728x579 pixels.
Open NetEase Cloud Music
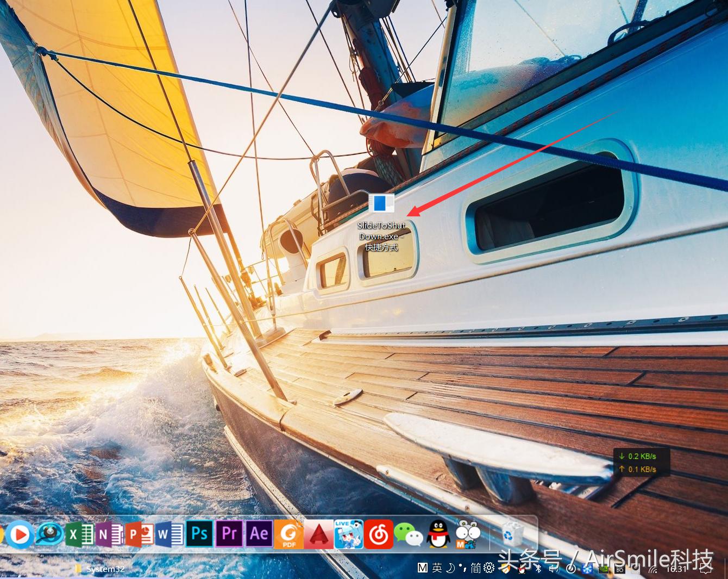[379, 534]
